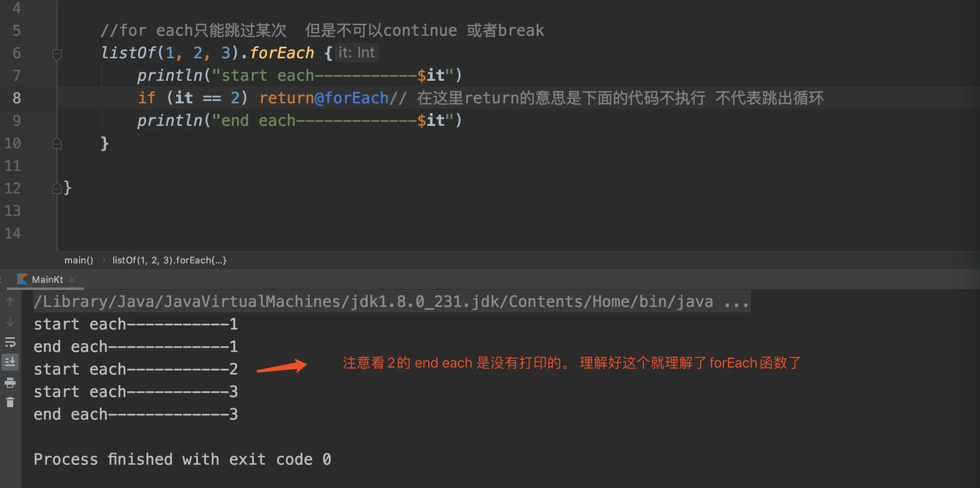980x488 pixels.
Task: Click the forEach function call
Action: pos(282,53)
